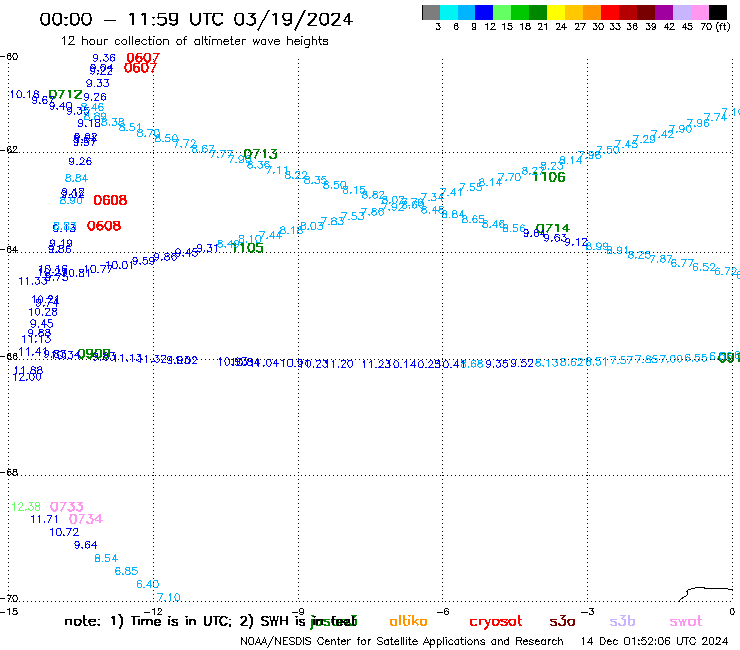The image size is (740, 650).
Task: Click the note 'Time is in UTC' text
Action: point(181,621)
